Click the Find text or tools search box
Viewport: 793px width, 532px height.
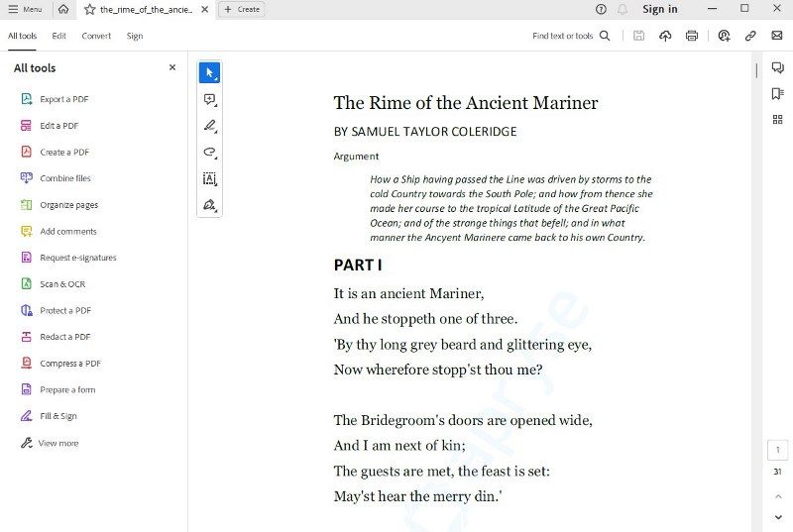(x=571, y=36)
